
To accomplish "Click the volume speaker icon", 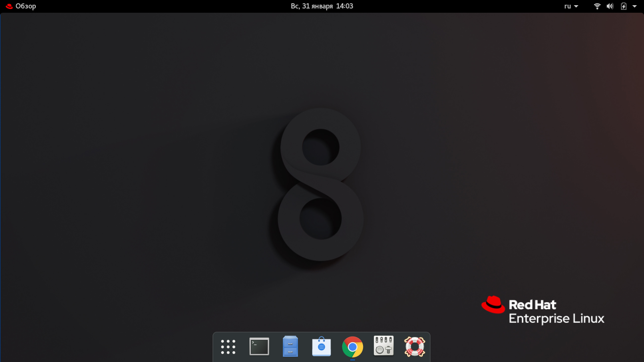I will (x=610, y=6).
